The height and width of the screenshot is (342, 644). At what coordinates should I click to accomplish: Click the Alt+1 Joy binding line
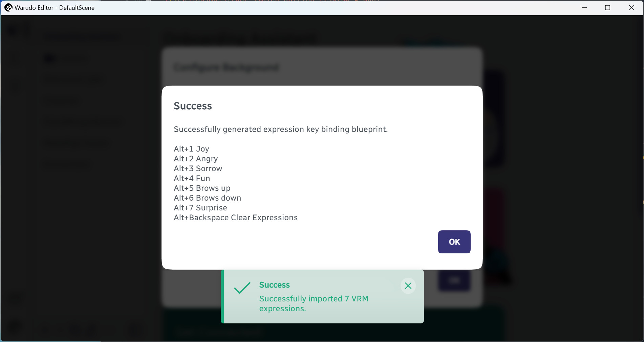[191, 149]
